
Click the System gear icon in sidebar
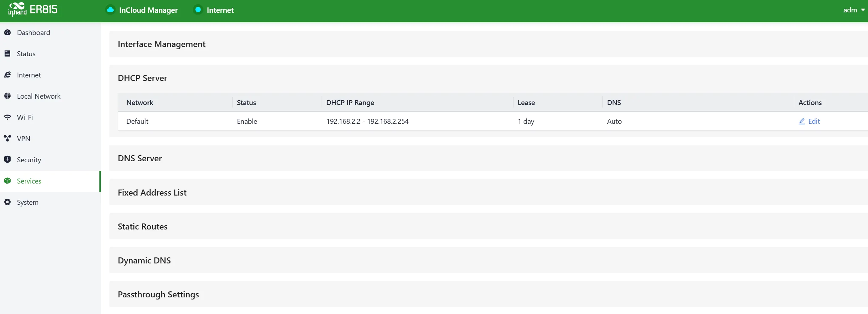[7, 202]
